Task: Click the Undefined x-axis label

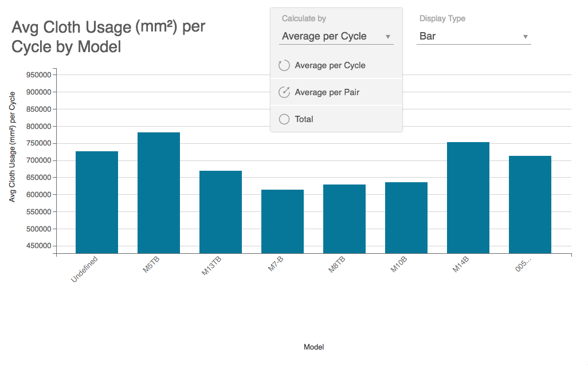Action: click(x=85, y=269)
